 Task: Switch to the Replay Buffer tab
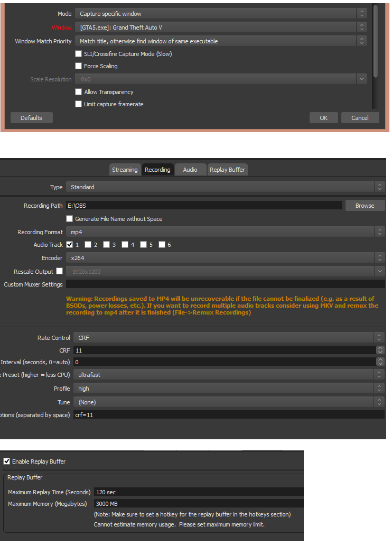[x=227, y=170]
